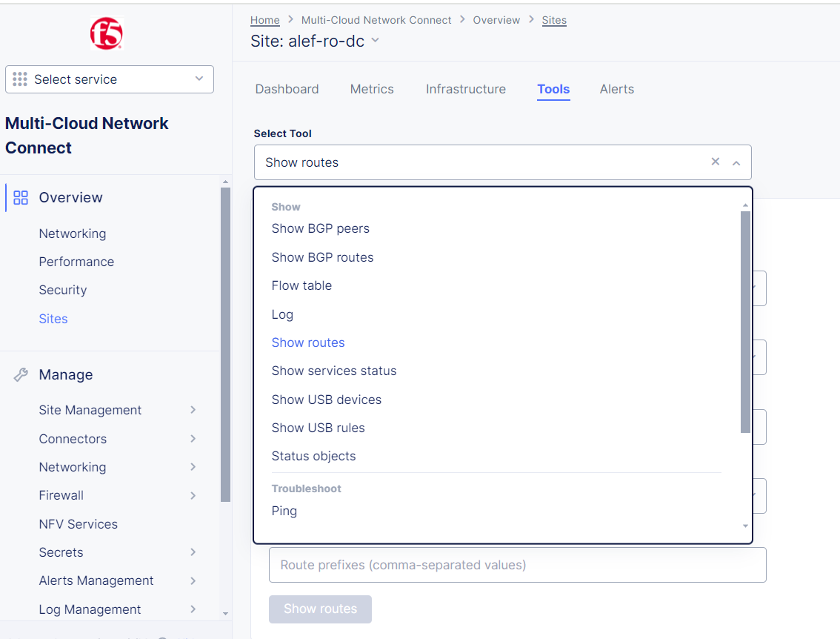
Task: Click the Manage section heading
Action: (66, 374)
